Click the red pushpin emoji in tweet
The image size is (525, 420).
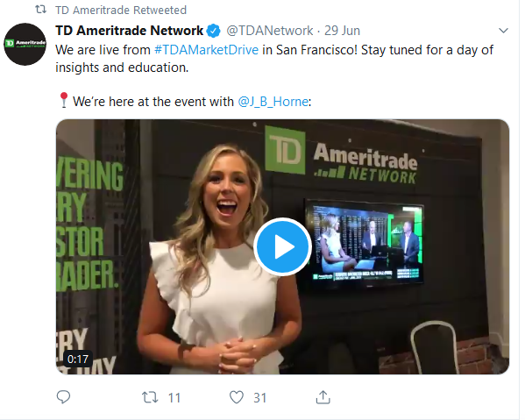click(x=64, y=100)
